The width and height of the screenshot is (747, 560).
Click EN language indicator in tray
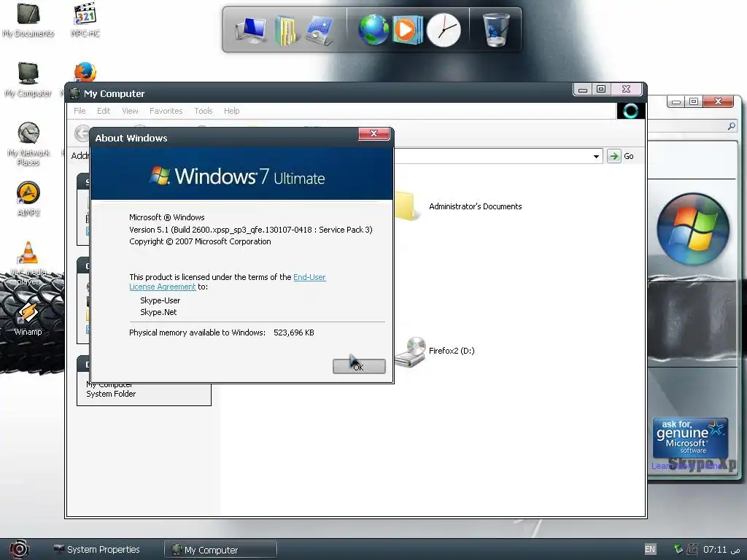[x=650, y=549]
